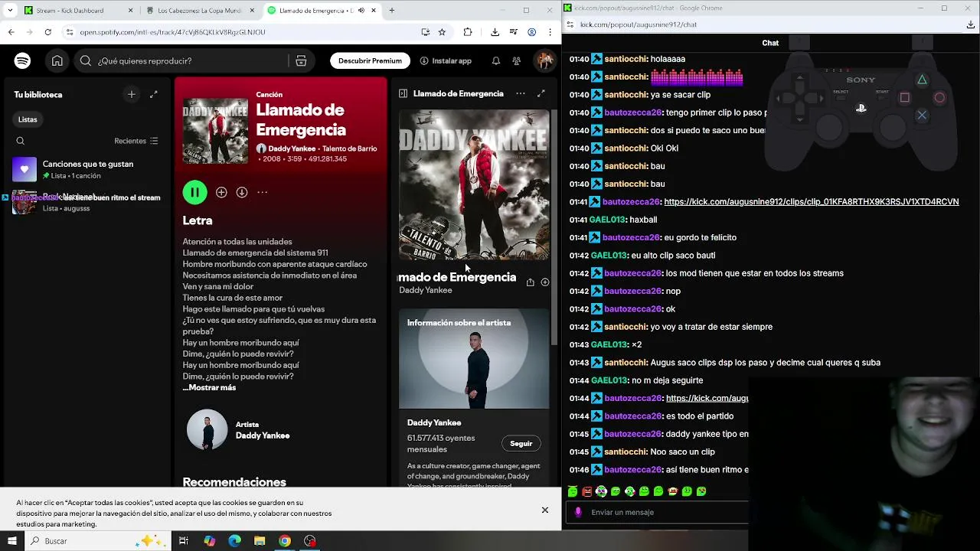Viewport: 980px width, 551px height.
Task: Go back in the Spotify browser window
Action: [11, 32]
